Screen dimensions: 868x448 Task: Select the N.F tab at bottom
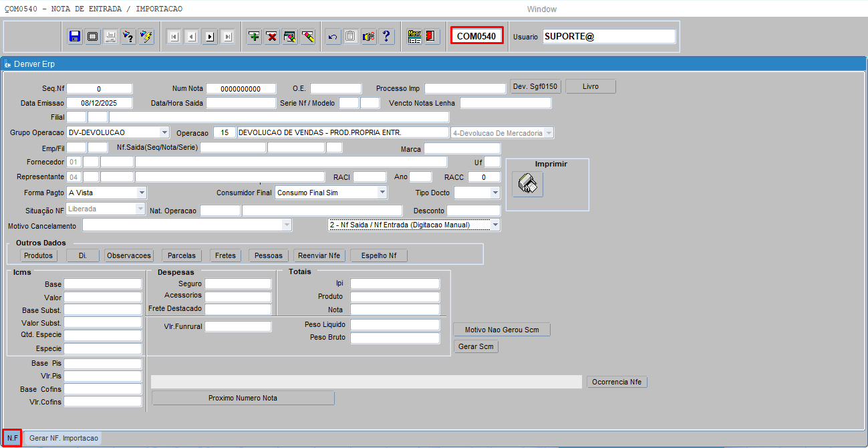point(13,438)
